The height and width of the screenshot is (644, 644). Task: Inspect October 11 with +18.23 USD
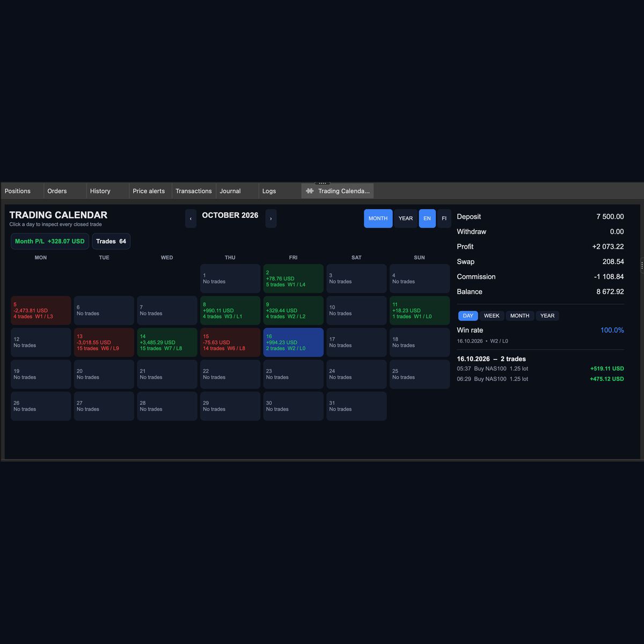click(420, 310)
